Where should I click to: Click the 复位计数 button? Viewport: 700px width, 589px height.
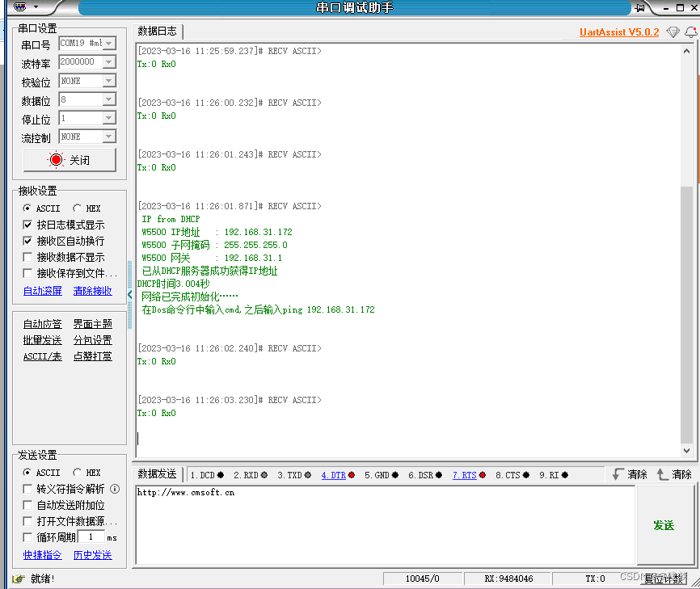[664, 578]
